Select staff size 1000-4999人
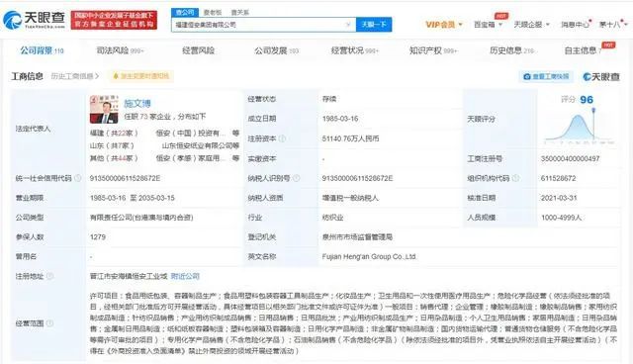The width and height of the screenshot is (633, 364). pos(561,218)
